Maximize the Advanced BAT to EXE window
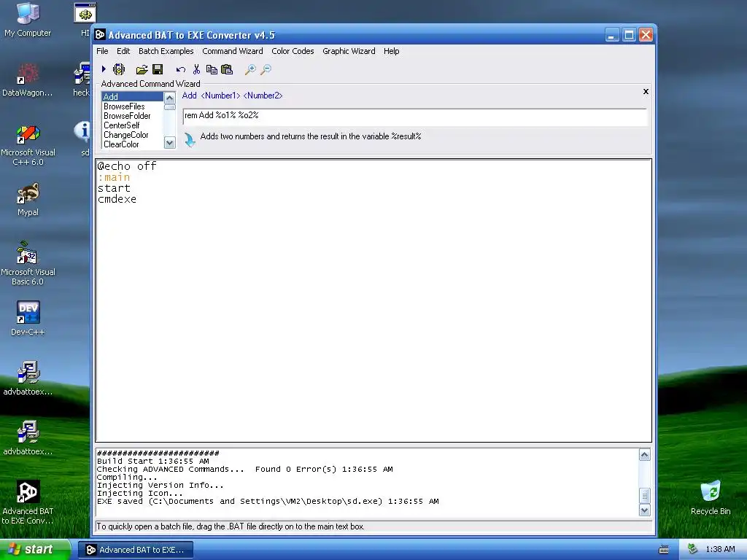The width and height of the screenshot is (747, 560). 629,35
